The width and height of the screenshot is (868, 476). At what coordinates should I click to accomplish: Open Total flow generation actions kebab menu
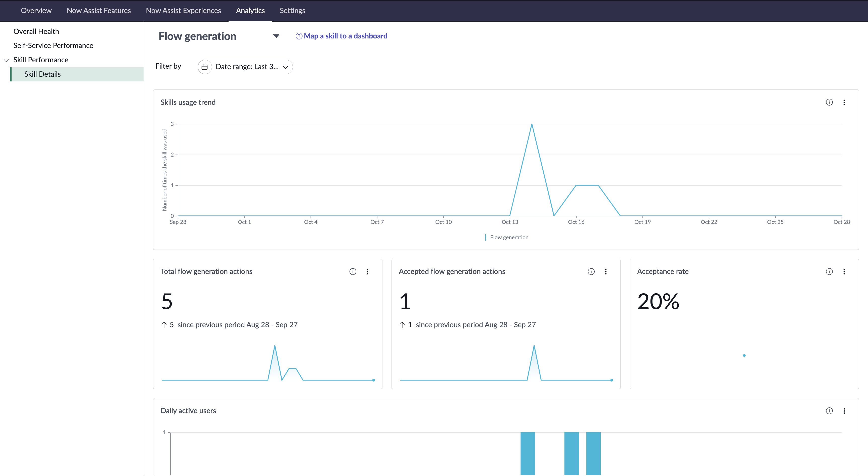coord(368,271)
